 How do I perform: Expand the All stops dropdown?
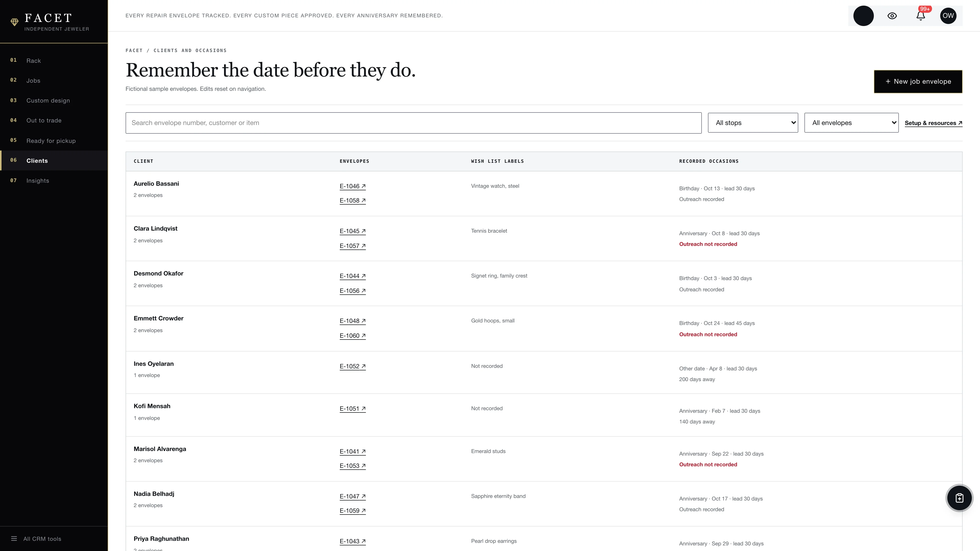[753, 123]
